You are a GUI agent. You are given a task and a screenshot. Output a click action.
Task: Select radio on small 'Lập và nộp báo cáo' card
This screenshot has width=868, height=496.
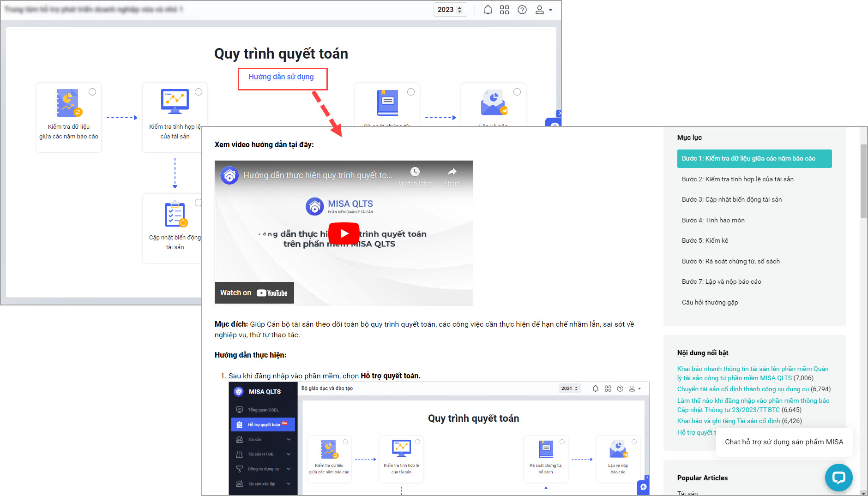coord(634,442)
